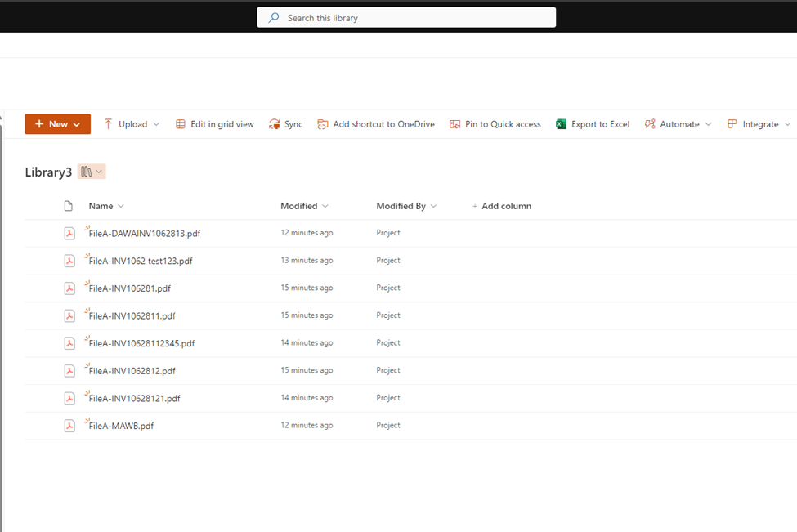Image resolution: width=797 pixels, height=532 pixels.
Task: Open FileA-INV1062812.pdf
Action: [x=132, y=370]
